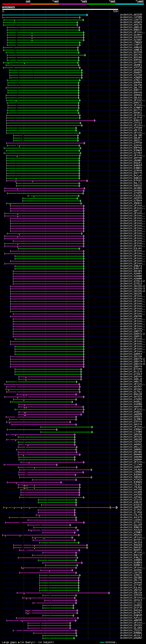Select hit label UniRef100_Q9LFH6

[x=131, y=85]
